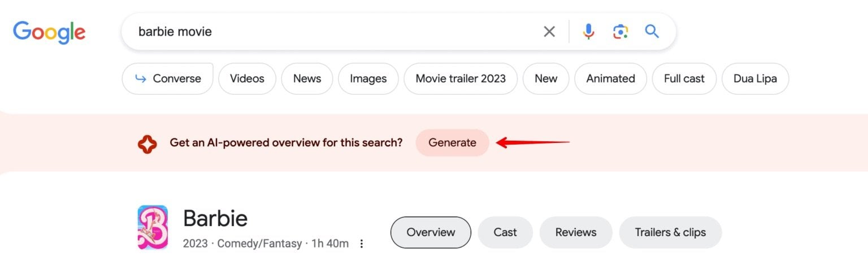Open the Trailers & clips tab
Image resolution: width=868 pixels, height=261 pixels.
(670, 232)
